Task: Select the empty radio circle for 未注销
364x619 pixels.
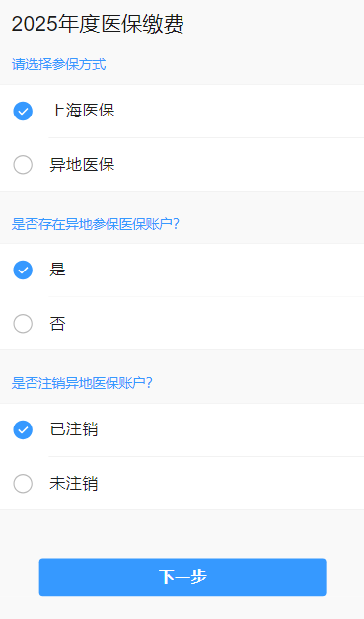Action: point(23,483)
